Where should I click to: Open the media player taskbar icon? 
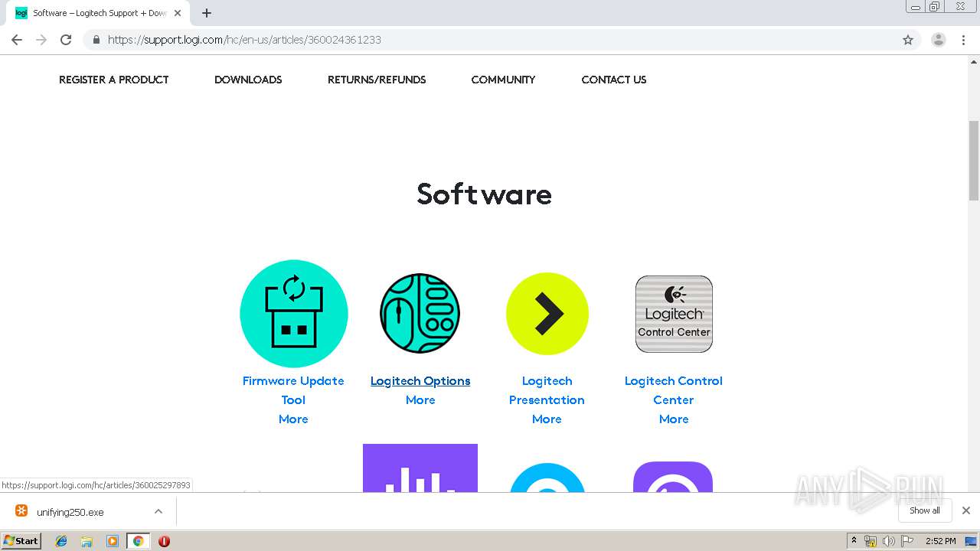tap(113, 541)
